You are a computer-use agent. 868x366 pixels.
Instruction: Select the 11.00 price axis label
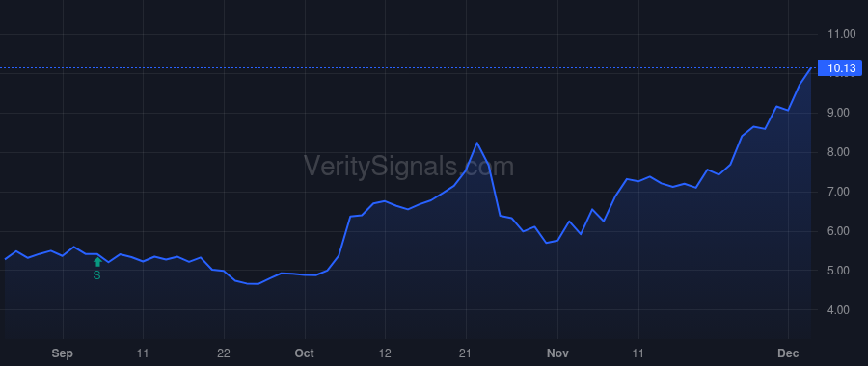(x=841, y=35)
